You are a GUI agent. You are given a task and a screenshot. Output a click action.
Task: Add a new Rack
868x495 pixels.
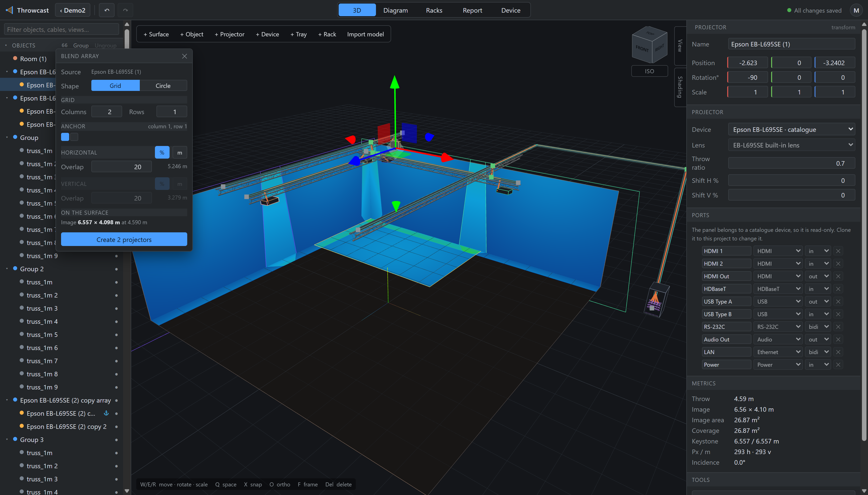(327, 34)
